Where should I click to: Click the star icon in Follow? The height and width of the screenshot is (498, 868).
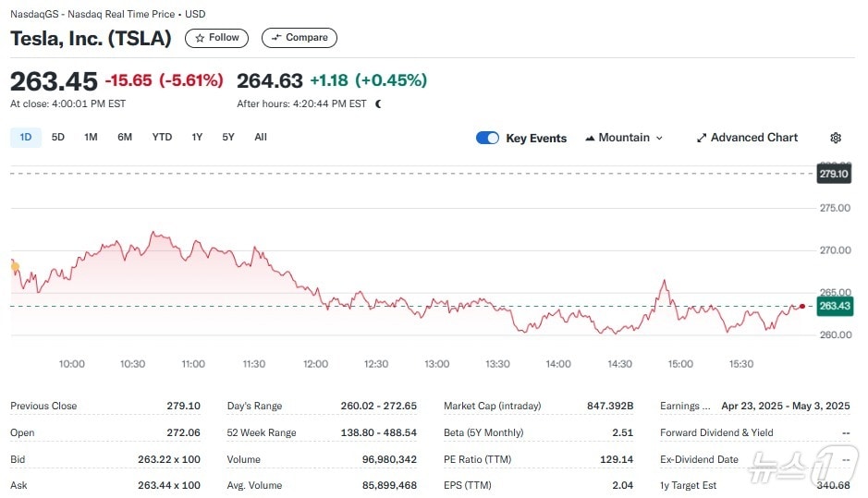pos(200,38)
